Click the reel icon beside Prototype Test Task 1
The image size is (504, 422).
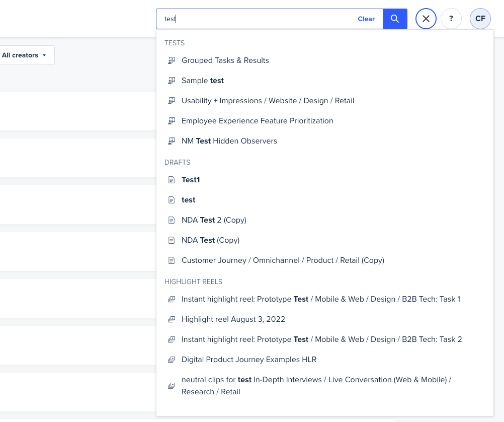172,299
